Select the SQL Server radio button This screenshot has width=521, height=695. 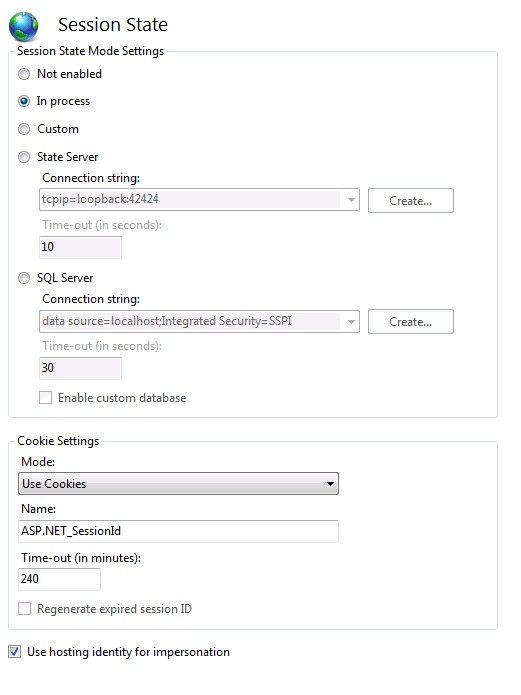pyautogui.click(x=24, y=278)
